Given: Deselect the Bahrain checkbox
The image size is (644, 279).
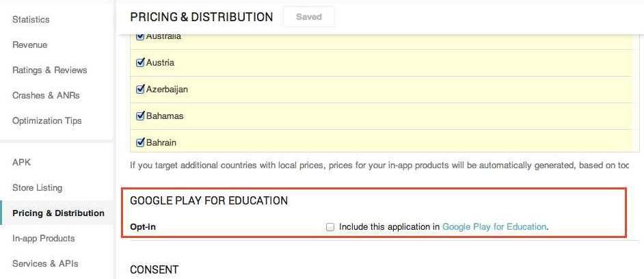Looking at the screenshot, I should point(141,142).
